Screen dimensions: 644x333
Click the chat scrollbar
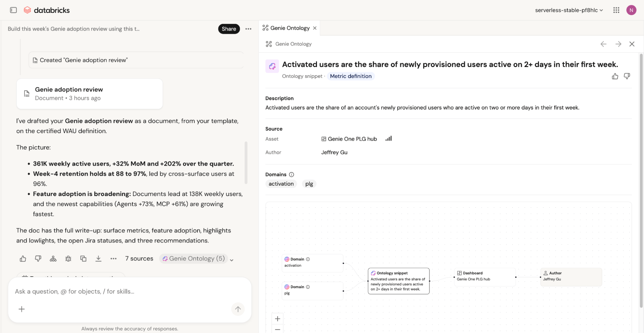pos(246,163)
